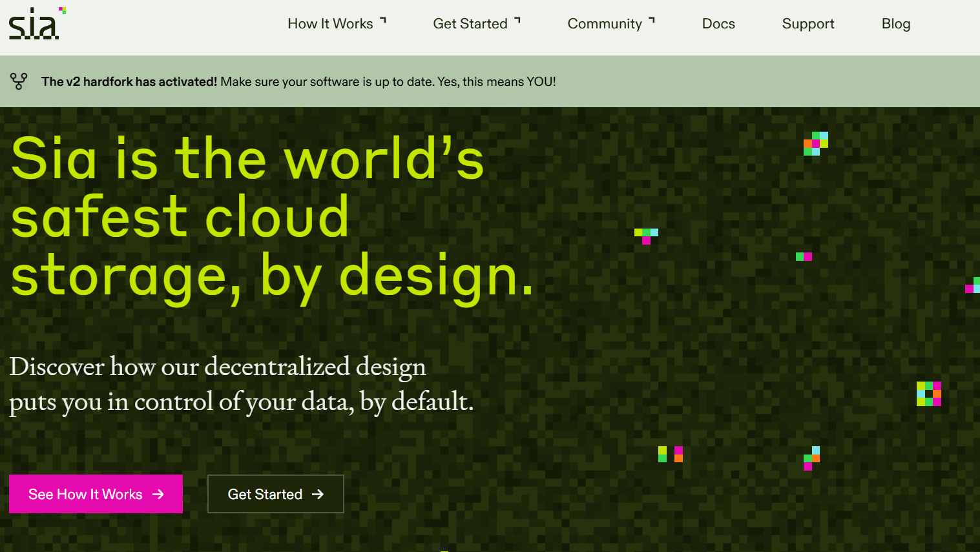
Task: Select Get Started in the top navigation
Action: (x=470, y=24)
